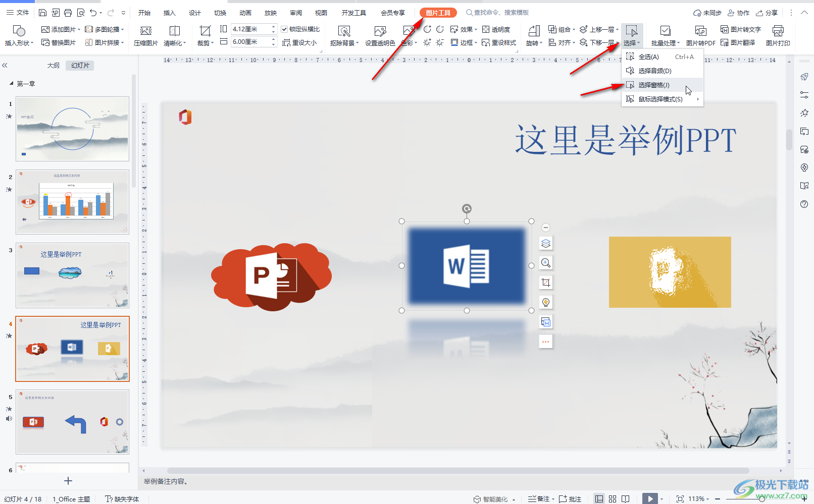Click the reading view icon in status bar
This screenshot has width=814, height=504.
pos(626,499)
